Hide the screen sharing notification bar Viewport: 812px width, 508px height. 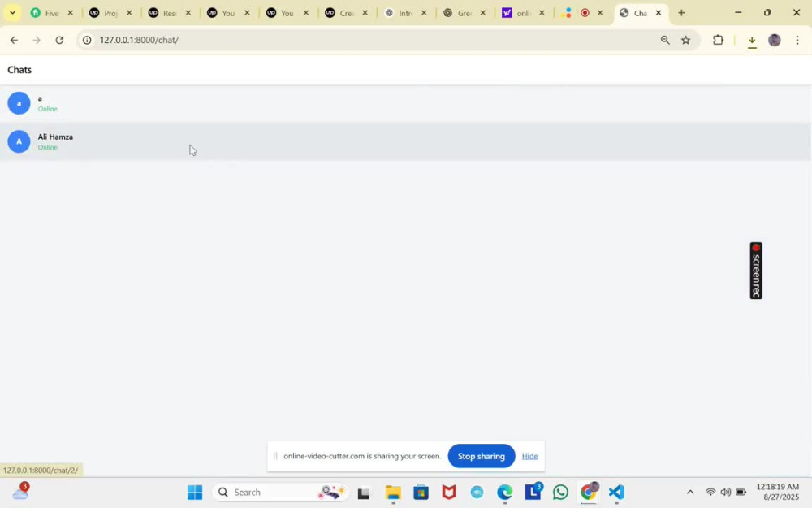click(x=529, y=456)
